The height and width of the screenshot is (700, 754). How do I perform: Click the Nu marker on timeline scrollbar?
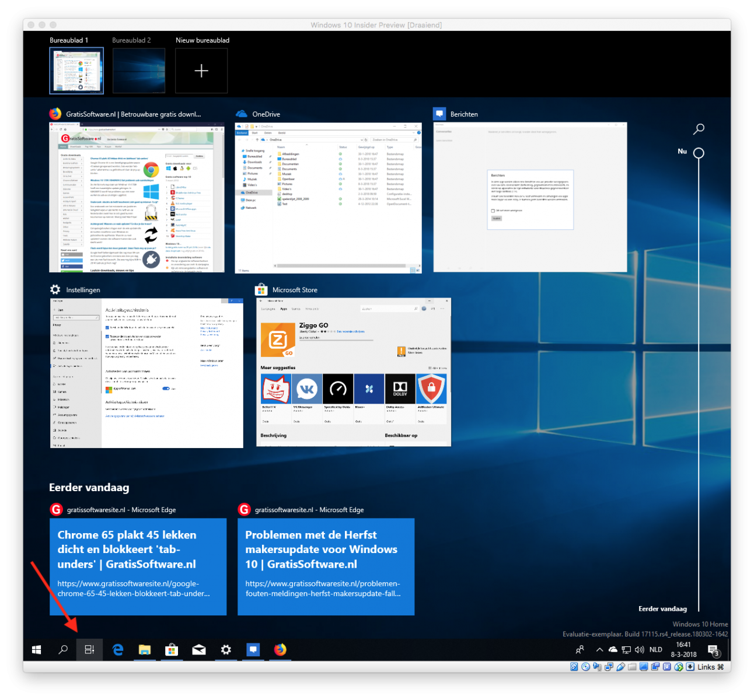(699, 153)
